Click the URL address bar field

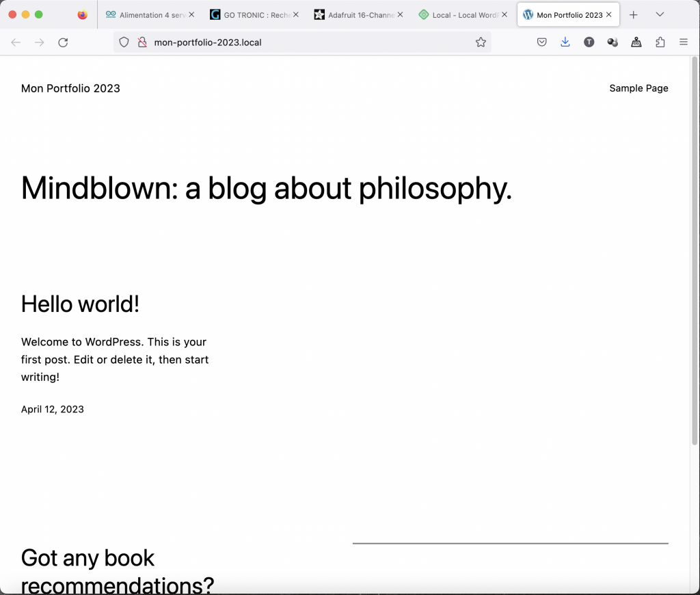point(308,42)
